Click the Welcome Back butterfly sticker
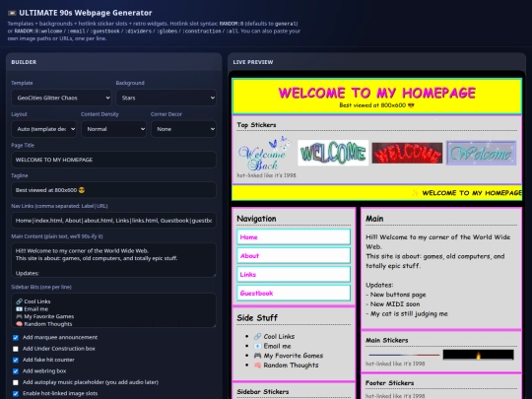This screenshot has width=532, height=399. tap(264, 154)
